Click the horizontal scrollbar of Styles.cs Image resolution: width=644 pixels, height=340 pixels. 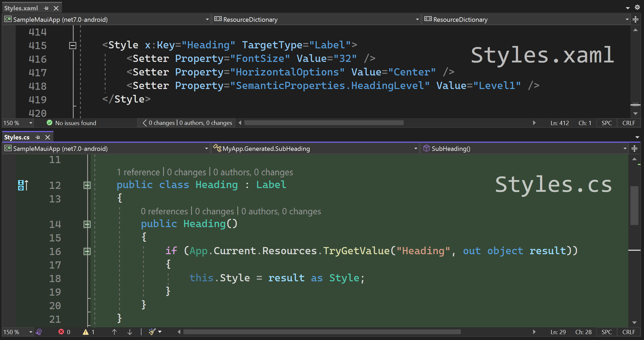[x=322, y=332]
